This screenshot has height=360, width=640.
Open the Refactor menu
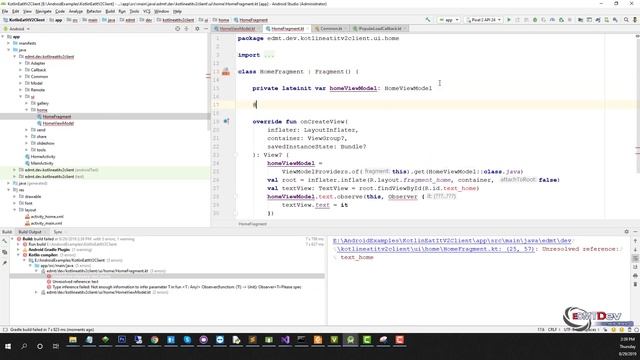[94, 11]
